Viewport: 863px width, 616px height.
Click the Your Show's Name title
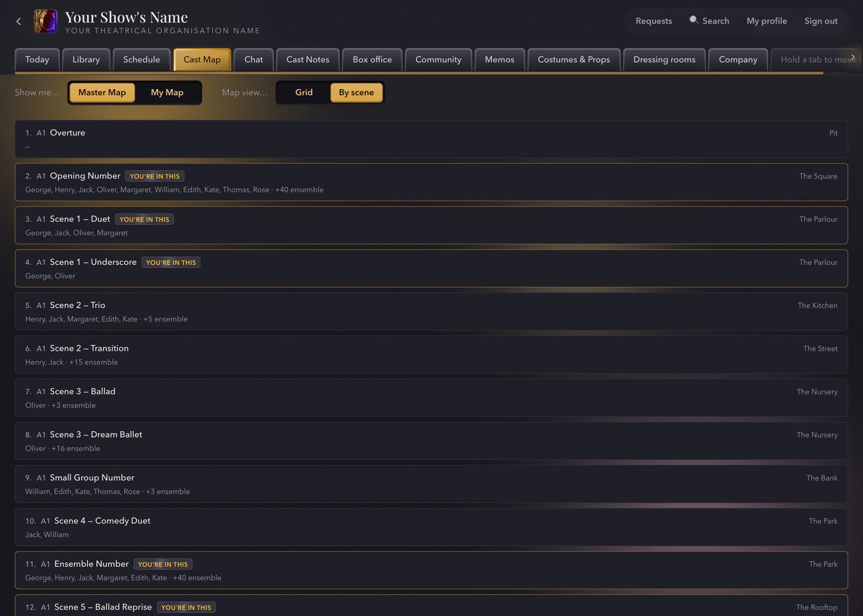[x=126, y=17]
